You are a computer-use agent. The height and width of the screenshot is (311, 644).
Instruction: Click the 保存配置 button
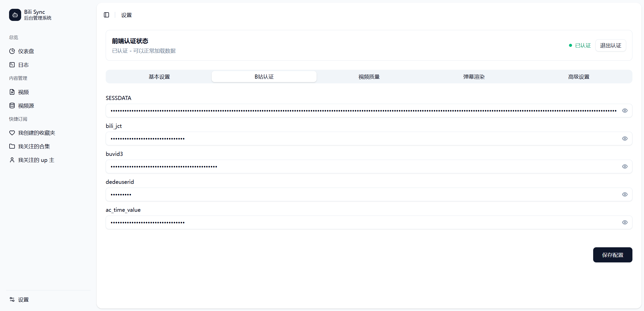[612, 255]
